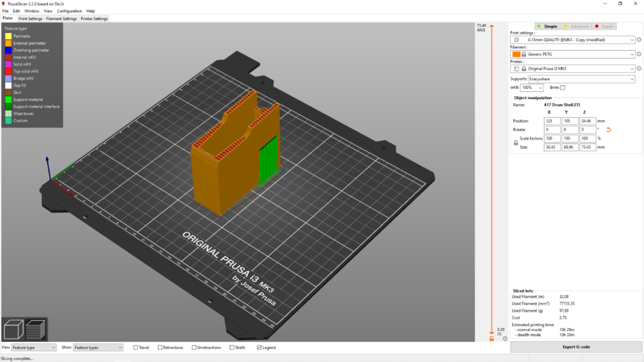Click the gear icon beside Print settings
The width and height of the screenshot is (644, 362).
[639, 40]
